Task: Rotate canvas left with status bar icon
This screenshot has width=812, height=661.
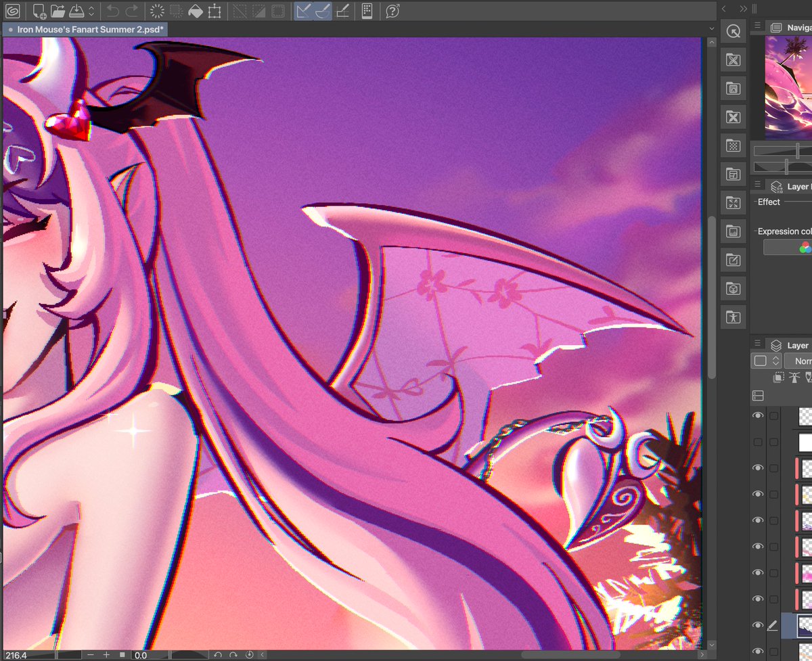Action: point(217,655)
